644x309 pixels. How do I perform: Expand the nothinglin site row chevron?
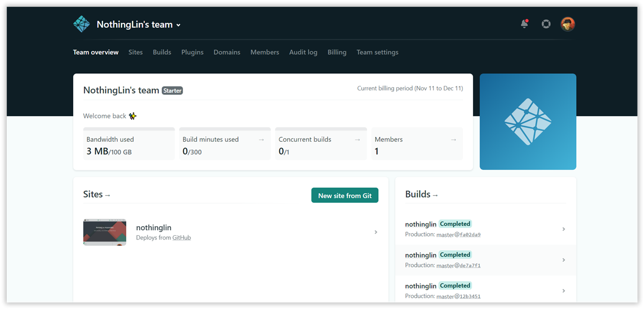click(x=376, y=232)
